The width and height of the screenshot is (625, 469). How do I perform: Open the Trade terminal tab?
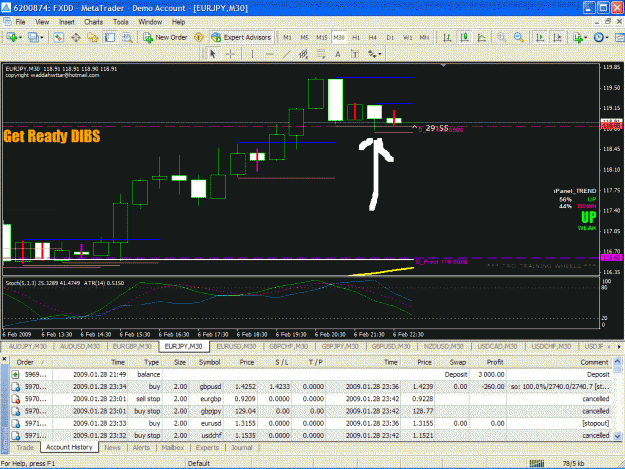(x=25, y=447)
